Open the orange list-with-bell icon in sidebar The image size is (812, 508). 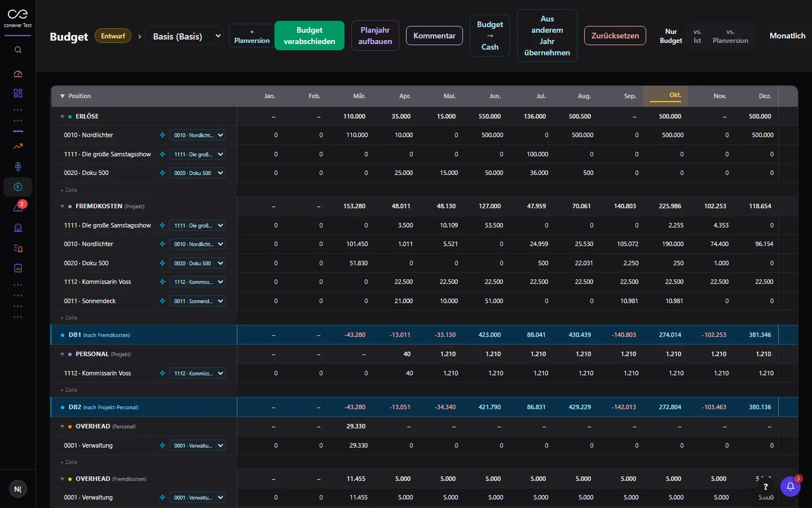pyautogui.click(x=18, y=248)
